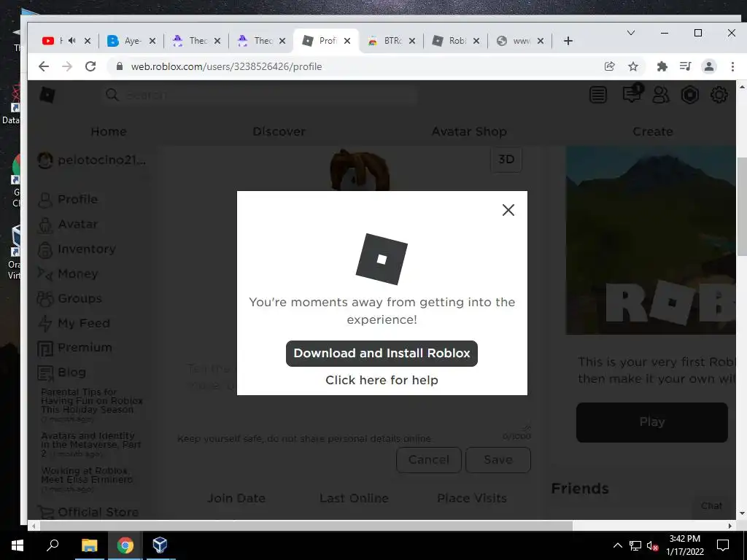Toggle the 3D avatar view button

pos(506,159)
